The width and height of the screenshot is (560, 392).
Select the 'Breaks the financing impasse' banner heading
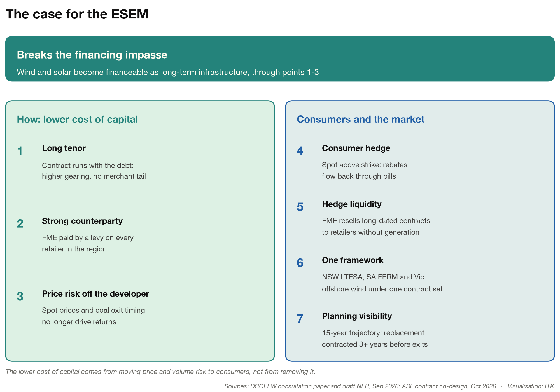[92, 55]
